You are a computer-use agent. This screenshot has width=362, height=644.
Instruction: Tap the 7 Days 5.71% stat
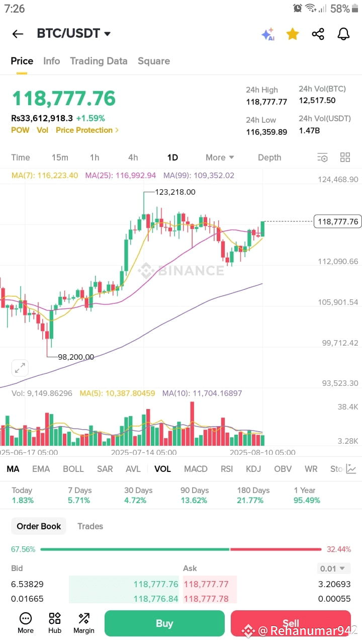79,495
